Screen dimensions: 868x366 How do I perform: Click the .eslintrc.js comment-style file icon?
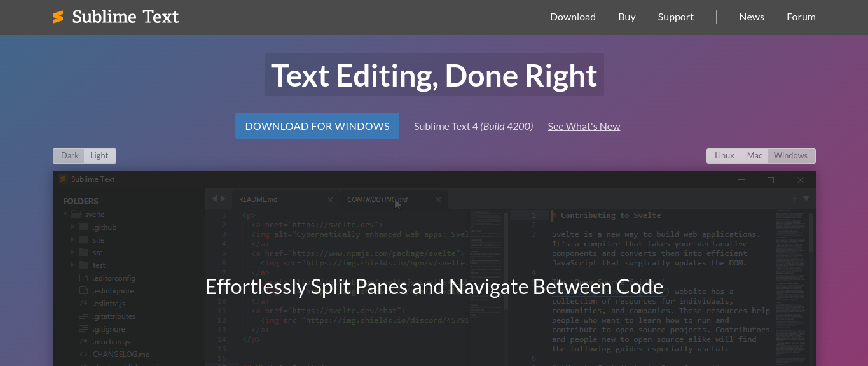pyautogui.click(x=83, y=304)
